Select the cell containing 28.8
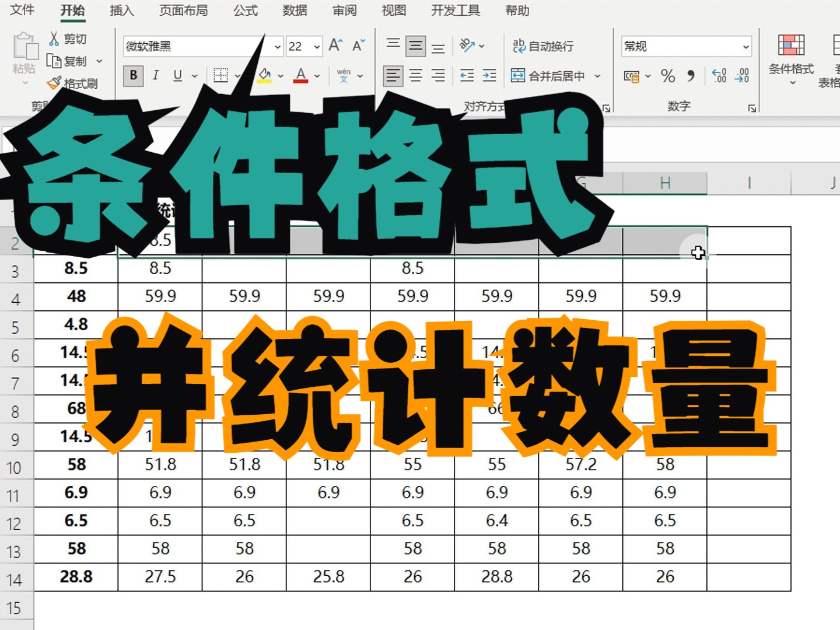The height and width of the screenshot is (630, 840). pyautogui.click(x=75, y=576)
